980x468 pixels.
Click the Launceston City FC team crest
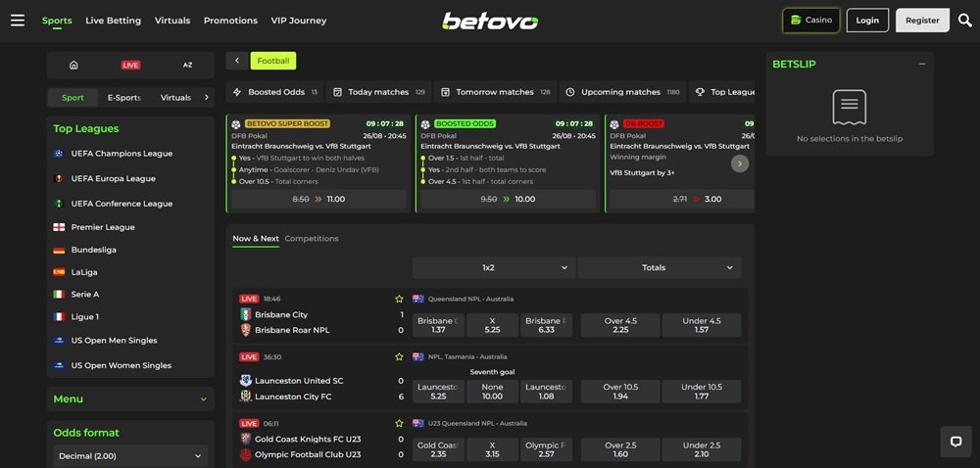click(x=246, y=397)
